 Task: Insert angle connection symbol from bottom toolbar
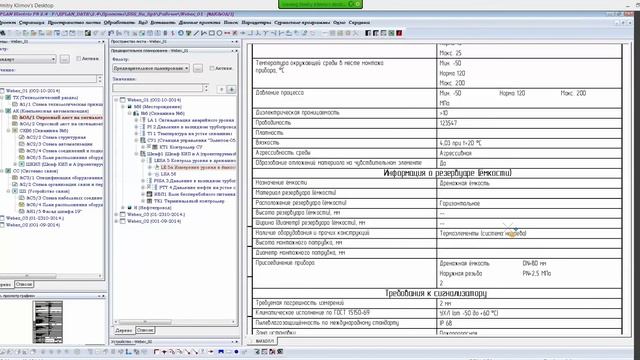[x=156, y=351]
